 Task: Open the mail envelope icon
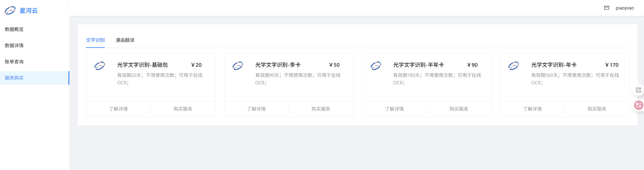pos(606,8)
